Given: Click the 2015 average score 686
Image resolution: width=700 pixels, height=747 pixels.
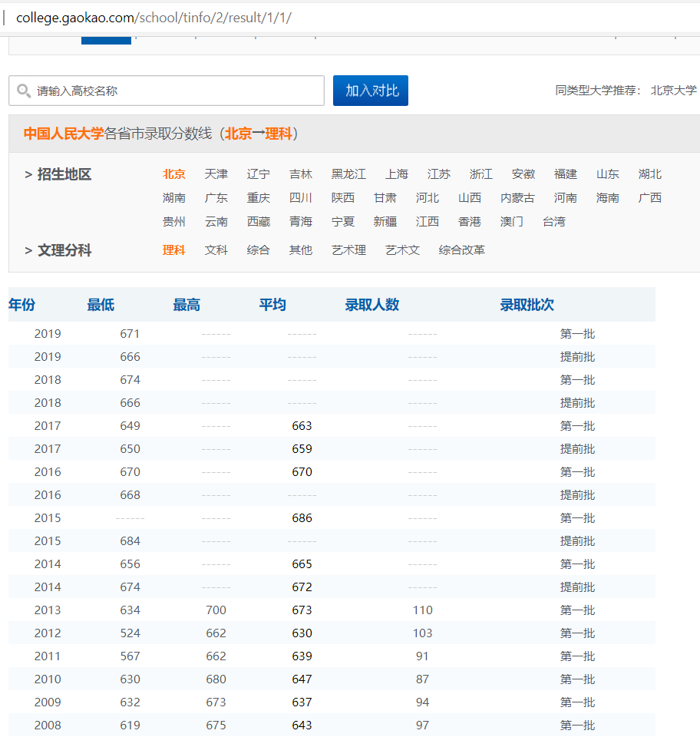Looking at the screenshot, I should pyautogui.click(x=302, y=518).
